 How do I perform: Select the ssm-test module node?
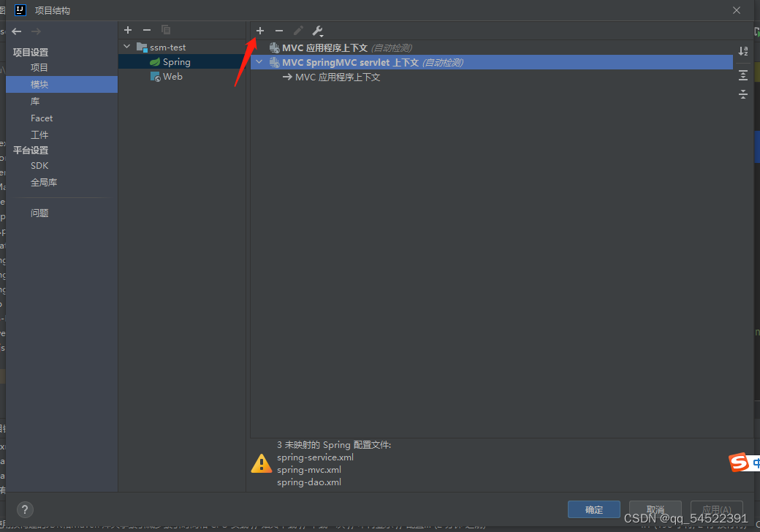point(167,47)
